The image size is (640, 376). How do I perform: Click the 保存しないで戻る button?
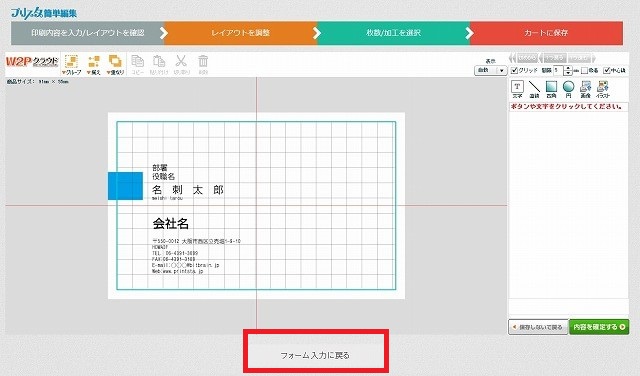tap(538, 327)
